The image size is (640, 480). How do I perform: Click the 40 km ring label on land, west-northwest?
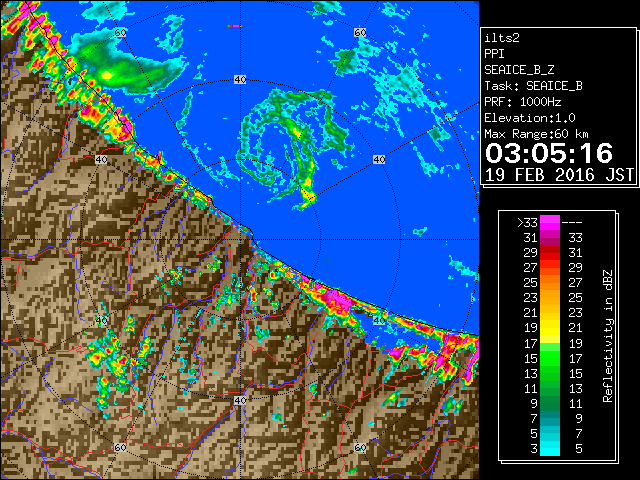point(101,160)
